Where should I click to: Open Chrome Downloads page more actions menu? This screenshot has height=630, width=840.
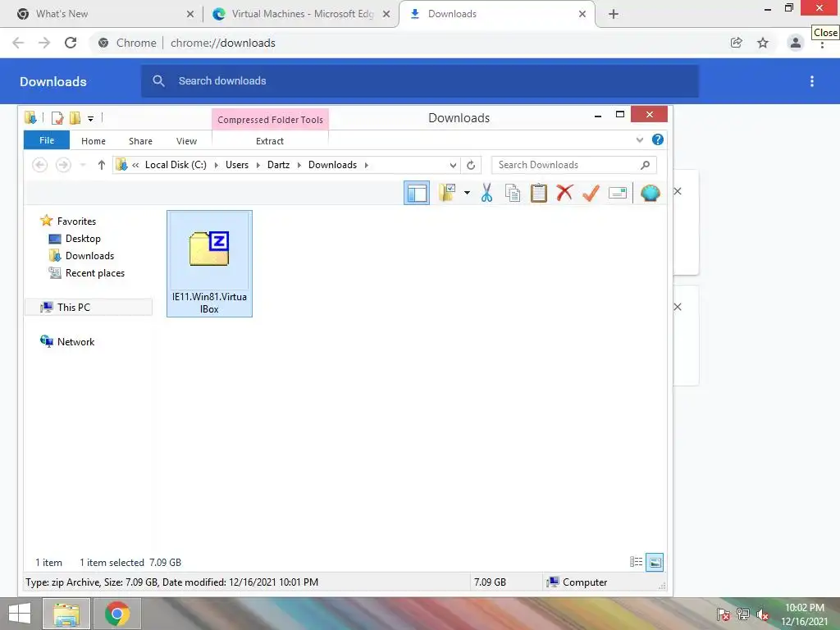tap(812, 81)
